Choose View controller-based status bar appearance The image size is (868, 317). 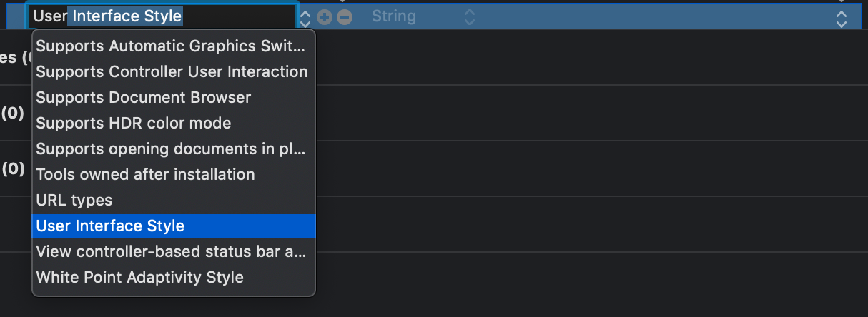coord(172,252)
